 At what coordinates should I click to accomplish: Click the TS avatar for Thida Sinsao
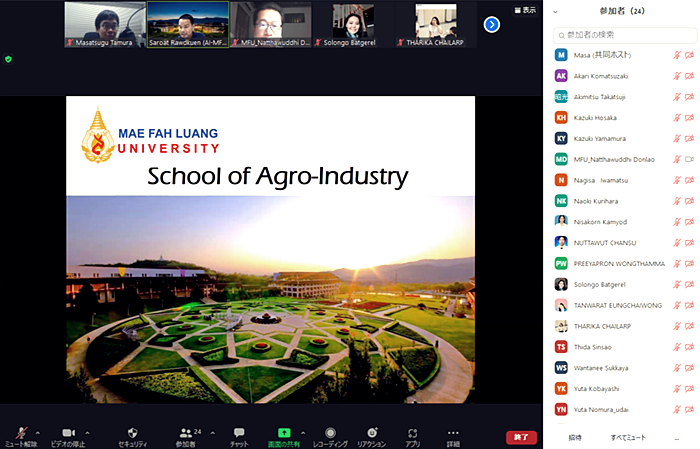(x=561, y=347)
